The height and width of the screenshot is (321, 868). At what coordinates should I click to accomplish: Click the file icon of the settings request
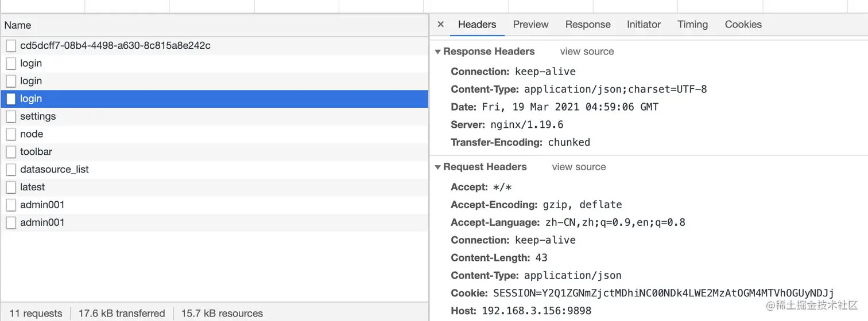pyautogui.click(x=11, y=116)
